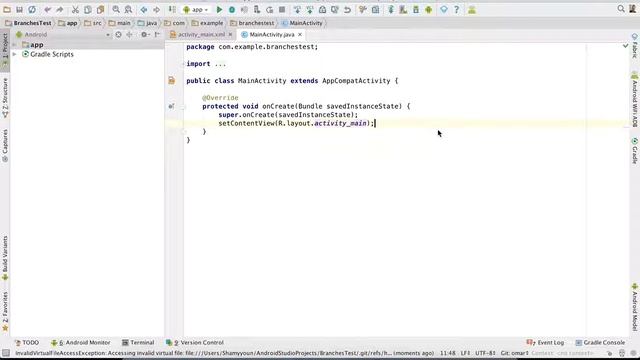Click the Save All toolbar icon

pos(19,9)
